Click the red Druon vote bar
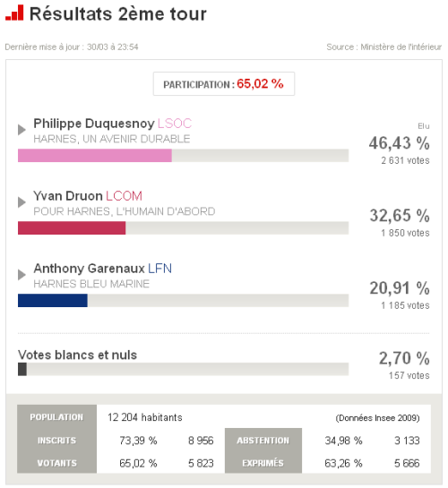 [72, 227]
